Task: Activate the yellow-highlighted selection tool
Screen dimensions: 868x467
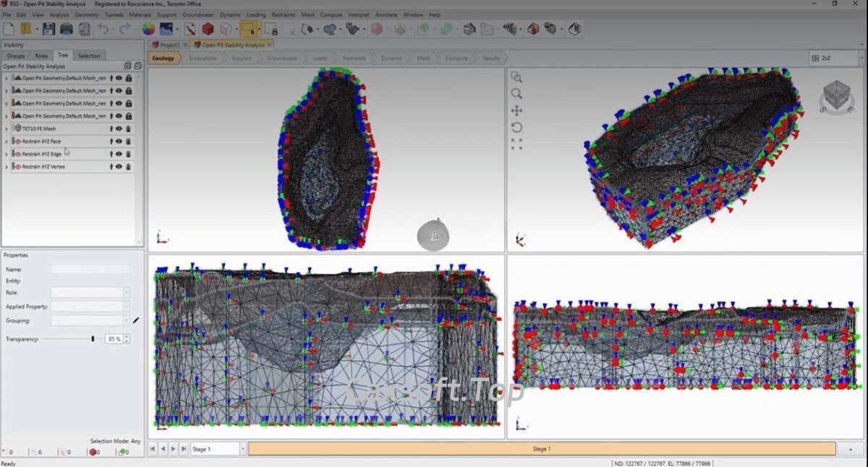Action: (x=248, y=29)
